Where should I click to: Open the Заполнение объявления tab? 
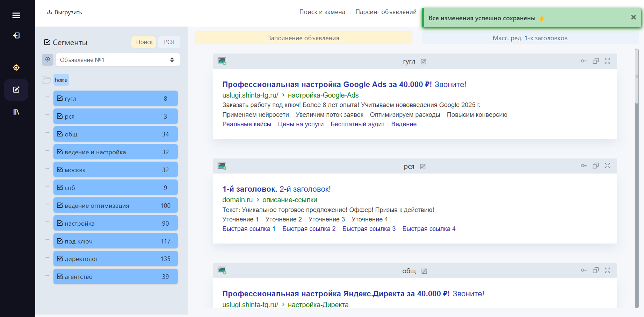(303, 38)
